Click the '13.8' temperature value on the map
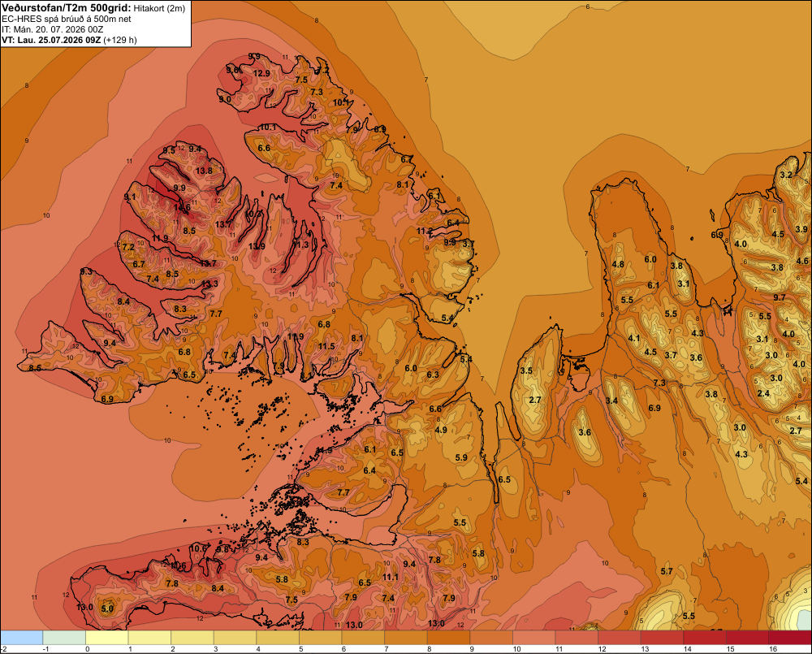Image resolution: width=812 pixels, height=654 pixels. 204,171
